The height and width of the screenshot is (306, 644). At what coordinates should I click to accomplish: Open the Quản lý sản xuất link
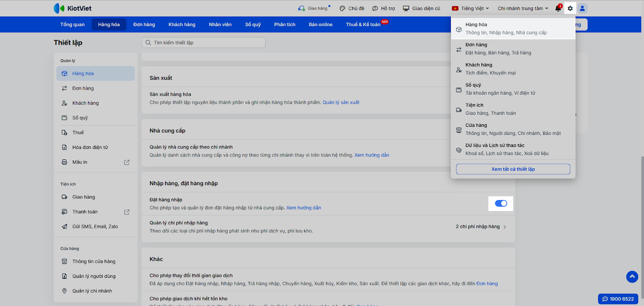(x=341, y=103)
